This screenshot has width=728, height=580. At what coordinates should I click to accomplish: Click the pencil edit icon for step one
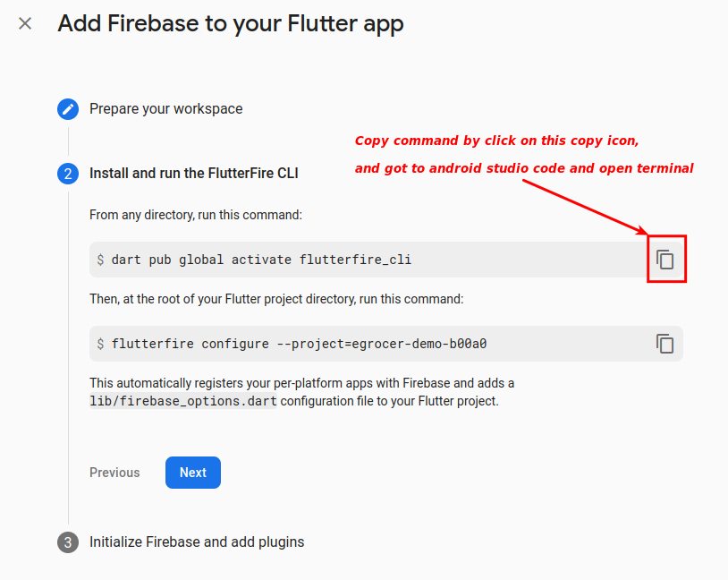(x=68, y=109)
